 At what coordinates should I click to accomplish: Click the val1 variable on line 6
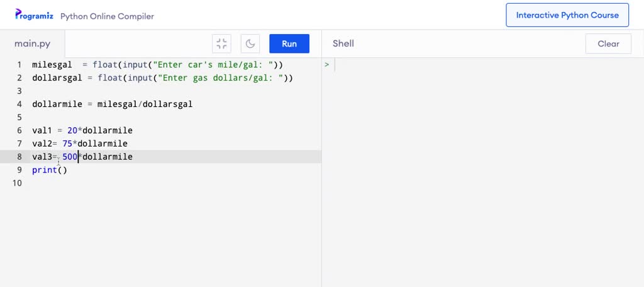coord(42,130)
